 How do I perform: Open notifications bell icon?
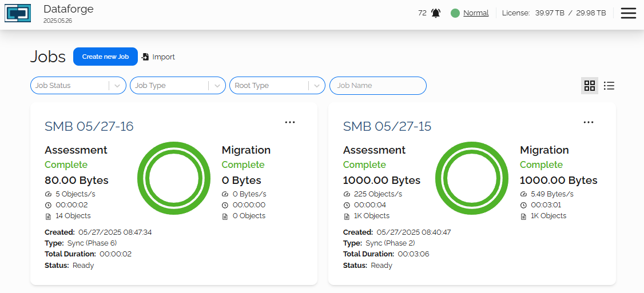(436, 13)
